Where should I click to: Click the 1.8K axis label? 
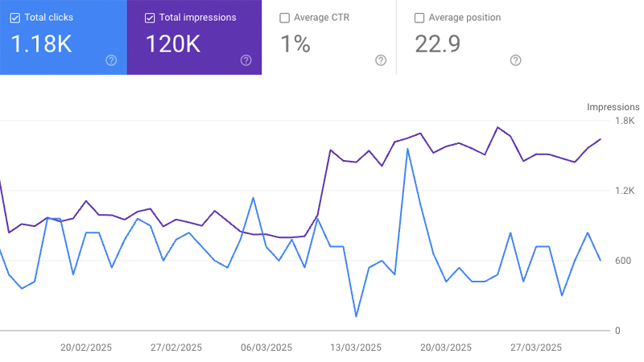tap(625, 121)
